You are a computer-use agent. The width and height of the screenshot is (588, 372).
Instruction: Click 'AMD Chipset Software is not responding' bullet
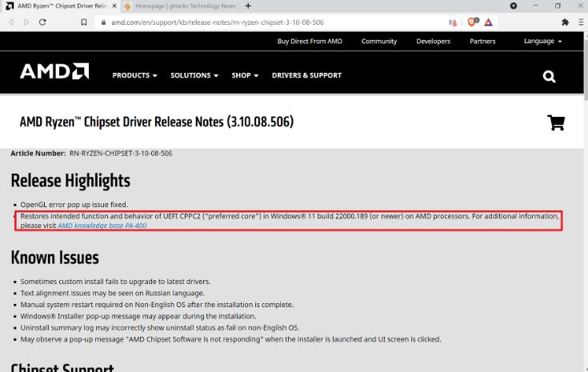(x=230, y=339)
